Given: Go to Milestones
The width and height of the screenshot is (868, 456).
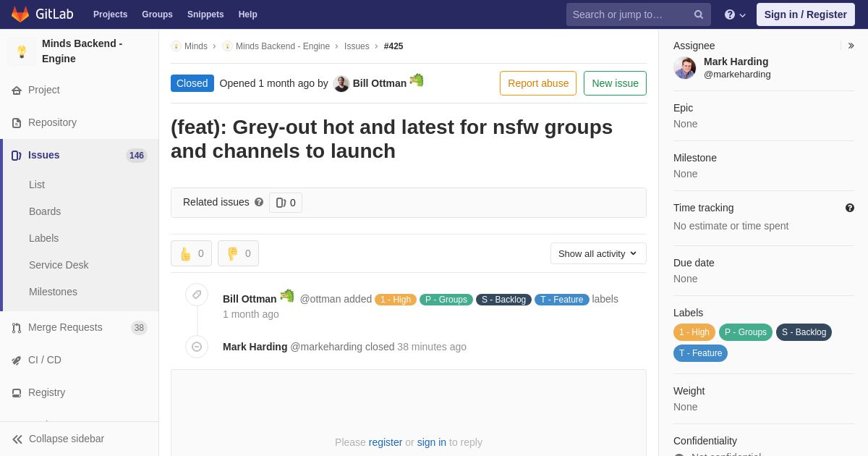Looking at the screenshot, I should [x=53, y=292].
